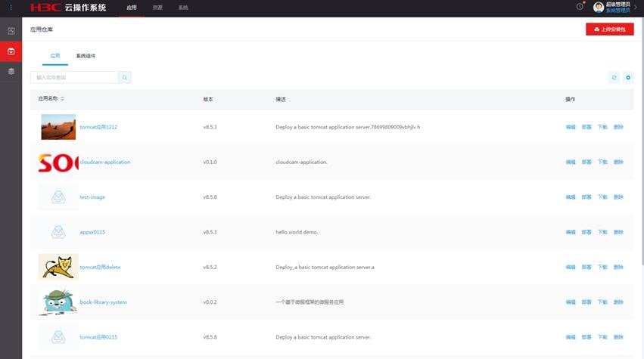Image resolution: width=644 pixels, height=359 pixels.
Task: Open the app repository sidebar icon
Action: click(11, 51)
